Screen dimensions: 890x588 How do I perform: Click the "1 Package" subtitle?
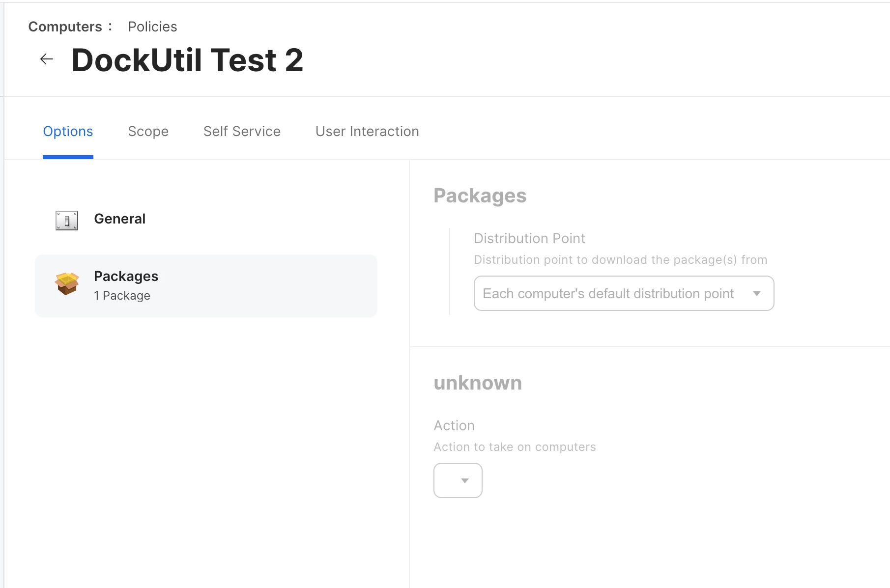click(x=122, y=296)
